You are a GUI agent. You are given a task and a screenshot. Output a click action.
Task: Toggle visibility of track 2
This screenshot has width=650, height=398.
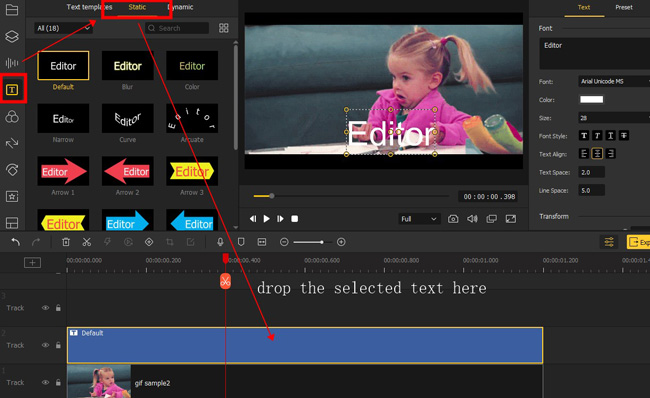point(45,345)
